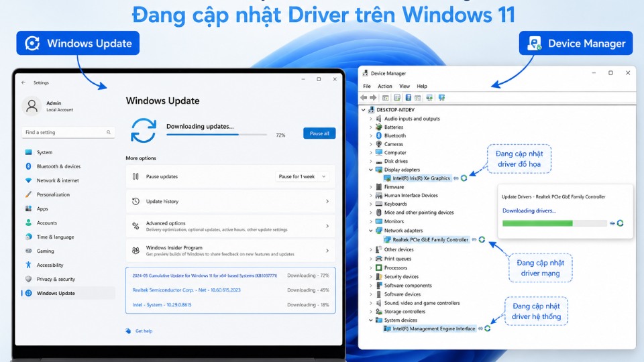644x362 pixels.
Task: Open the Action menu in Device Manager
Action: click(385, 86)
